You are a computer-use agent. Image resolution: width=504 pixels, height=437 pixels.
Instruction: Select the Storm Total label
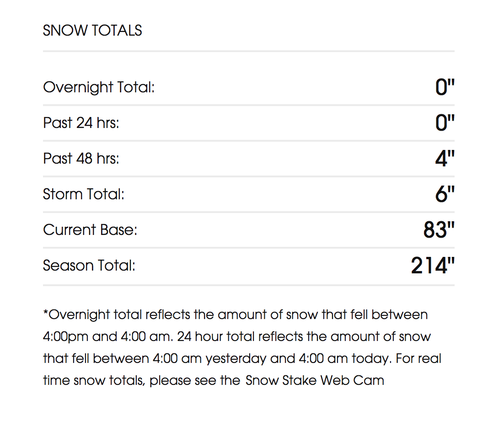tap(84, 194)
